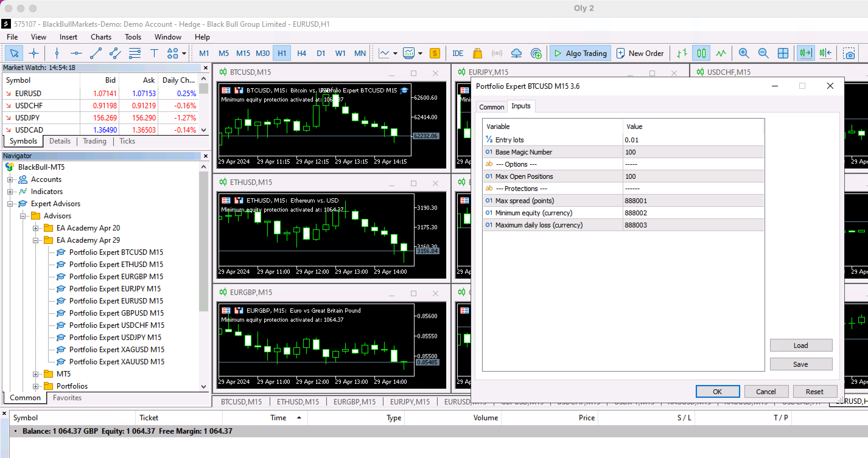This screenshot has height=458, width=868.
Task: Switch to Market Watch Details tab
Action: pos(60,141)
